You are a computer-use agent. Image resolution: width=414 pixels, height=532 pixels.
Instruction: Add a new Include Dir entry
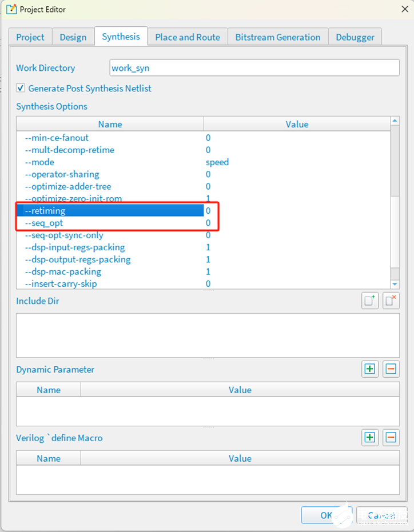tap(370, 301)
